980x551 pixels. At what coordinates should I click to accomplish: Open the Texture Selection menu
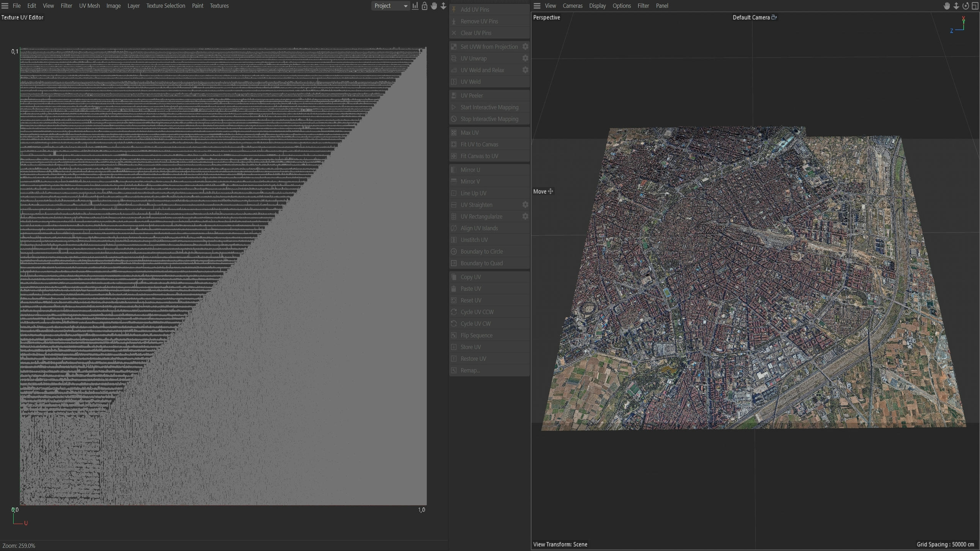(x=165, y=6)
